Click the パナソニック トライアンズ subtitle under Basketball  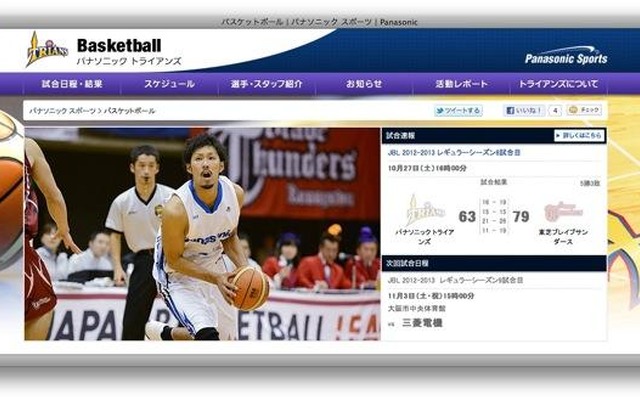pyautogui.click(x=129, y=62)
